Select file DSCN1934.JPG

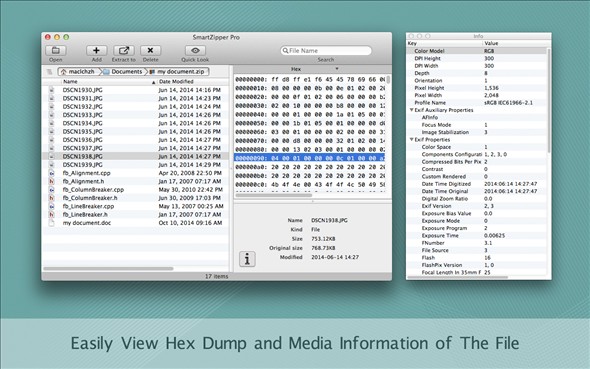[x=135, y=123]
